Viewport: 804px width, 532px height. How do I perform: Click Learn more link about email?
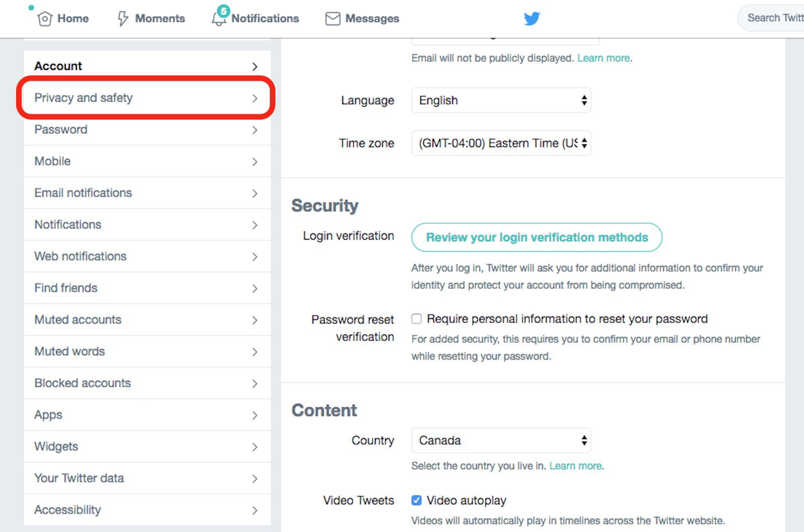603,58
